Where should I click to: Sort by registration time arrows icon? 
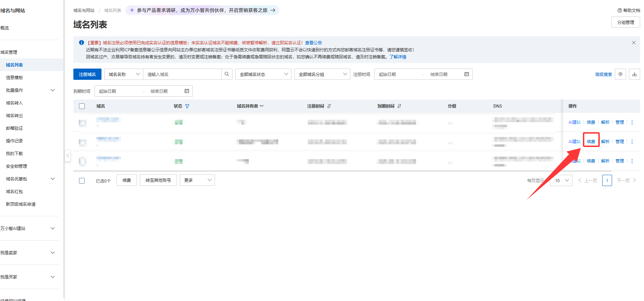point(329,106)
